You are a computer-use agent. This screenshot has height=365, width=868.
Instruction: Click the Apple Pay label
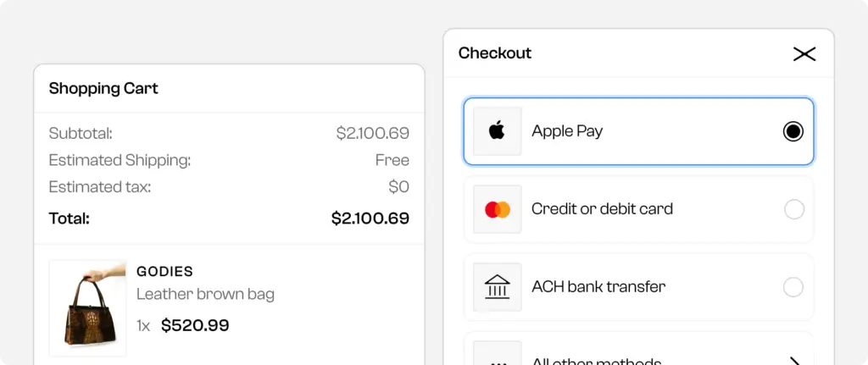567,131
